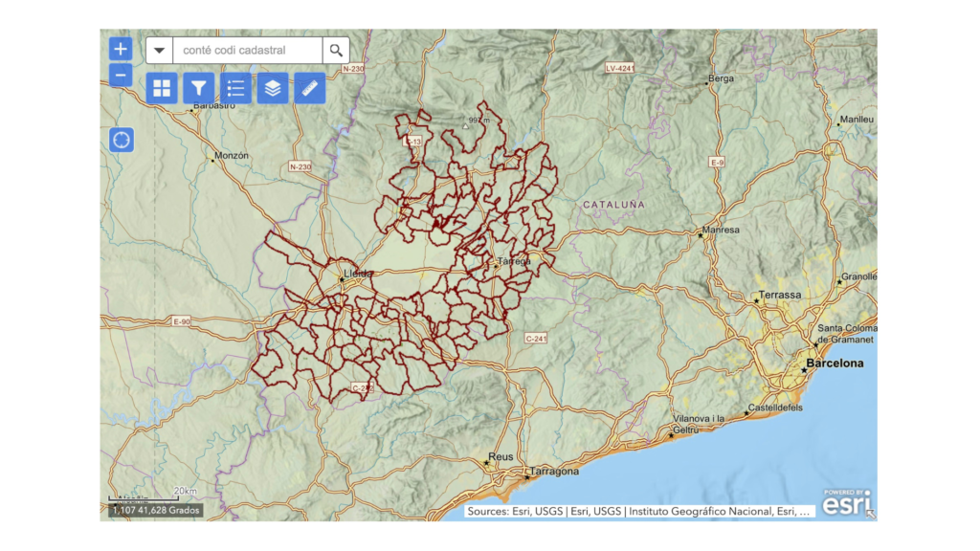Open the layers stack panel

tap(273, 88)
